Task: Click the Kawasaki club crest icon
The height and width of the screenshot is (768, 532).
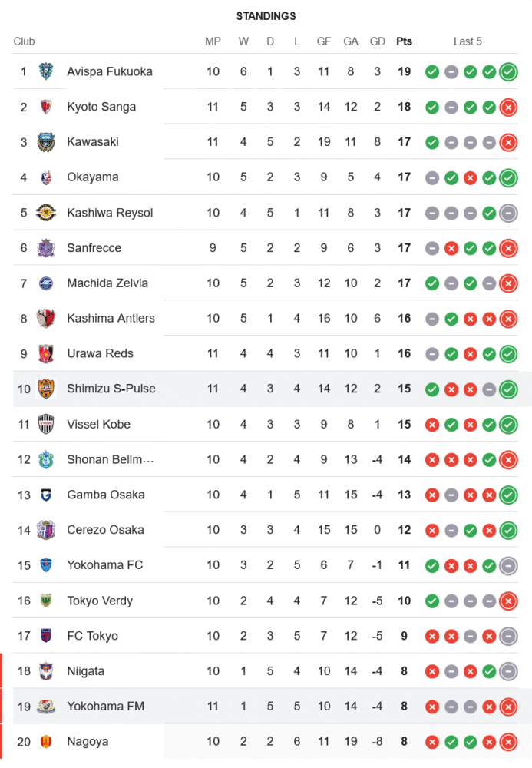Action: 46,142
